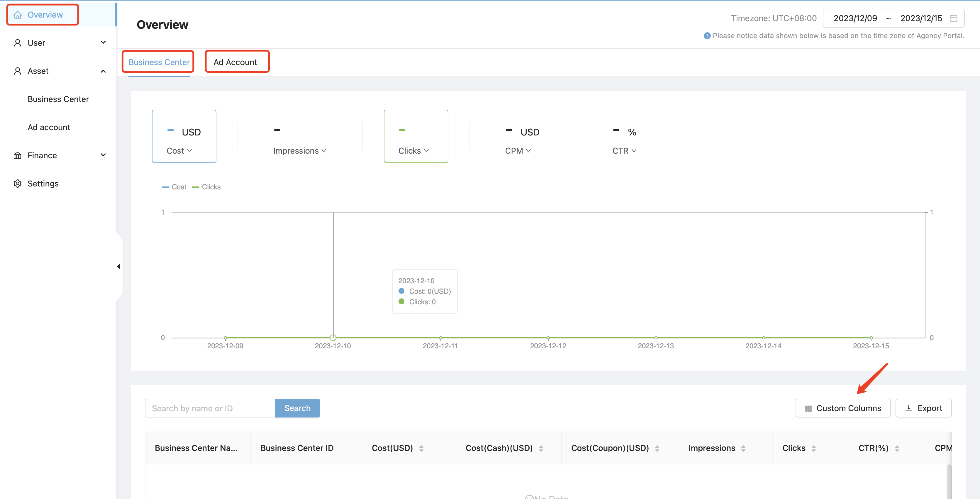Open Settings via the gear icon
Viewport: 980px width, 499px height.
[x=18, y=184]
